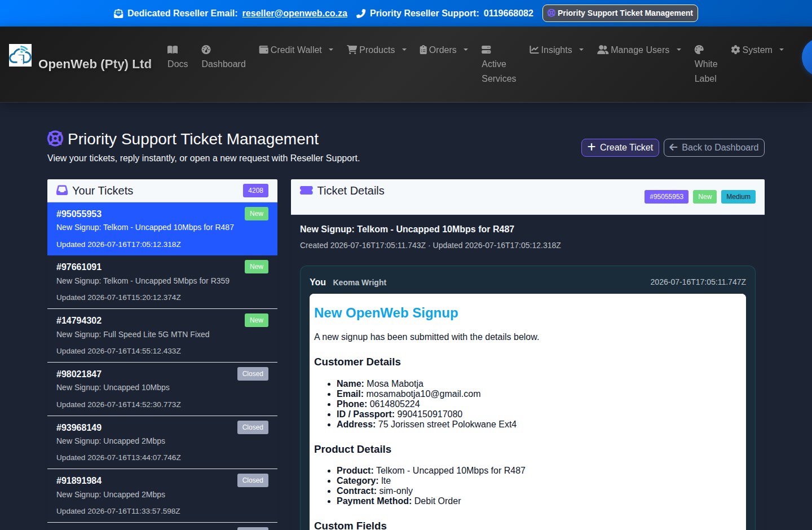The image size is (812, 530).
Task: Select ticket #14794302 Full Speed Lite 5G
Action: click(162, 335)
